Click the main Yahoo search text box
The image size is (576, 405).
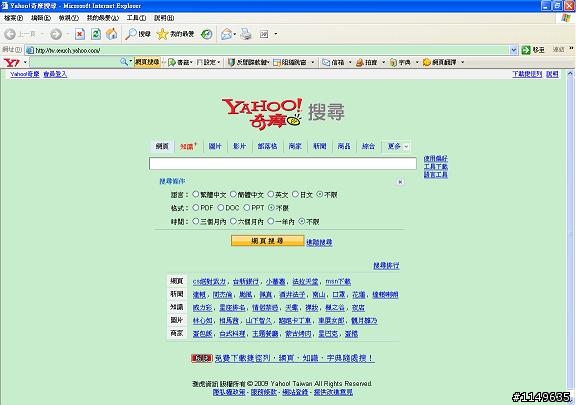(282, 164)
